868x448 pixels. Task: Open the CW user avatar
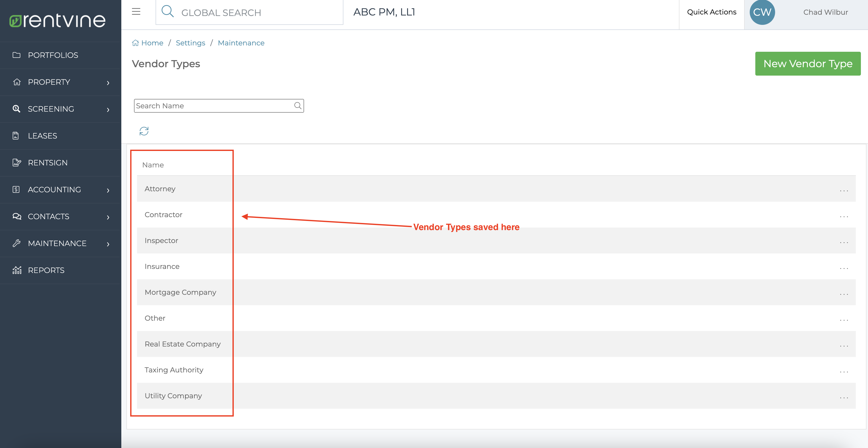[x=762, y=12]
